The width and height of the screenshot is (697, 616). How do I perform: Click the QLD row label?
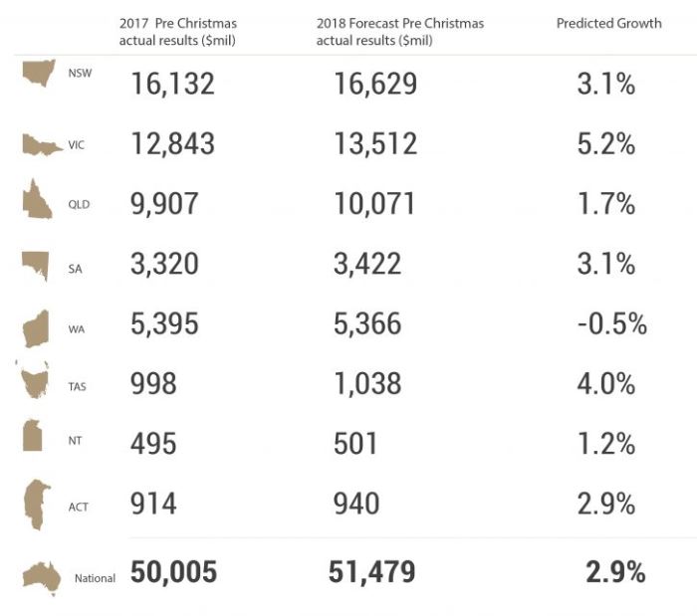(79, 204)
